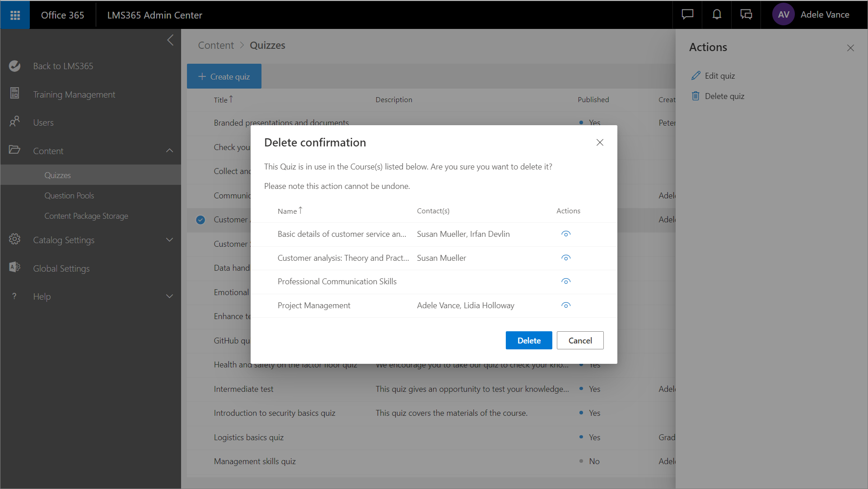Open the chat message icon in header

687,15
